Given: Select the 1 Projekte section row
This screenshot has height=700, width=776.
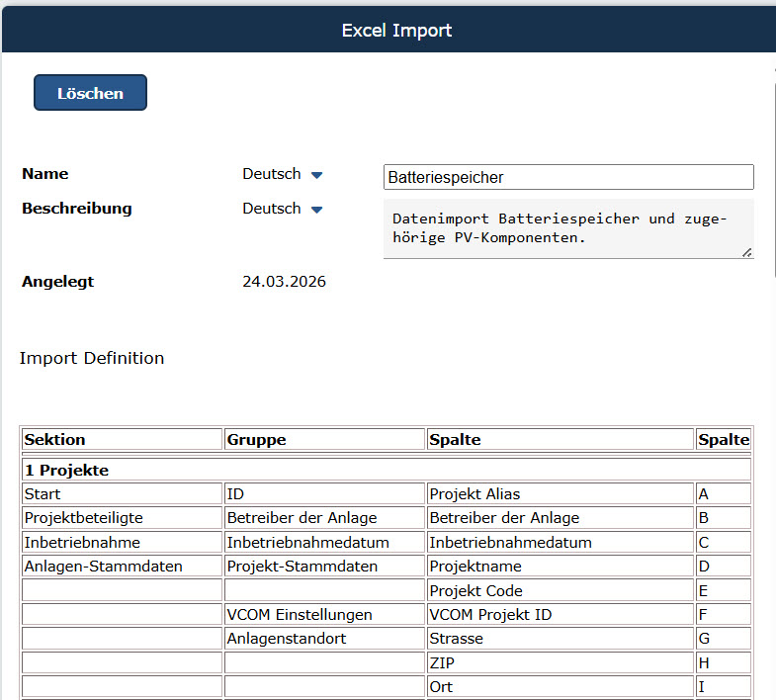Looking at the screenshot, I should tap(387, 470).
